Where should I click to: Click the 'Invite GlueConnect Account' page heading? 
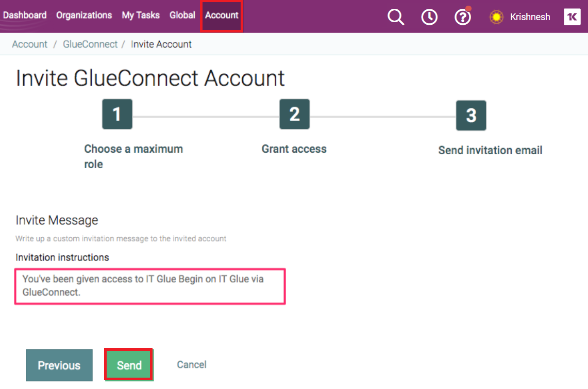coord(150,78)
